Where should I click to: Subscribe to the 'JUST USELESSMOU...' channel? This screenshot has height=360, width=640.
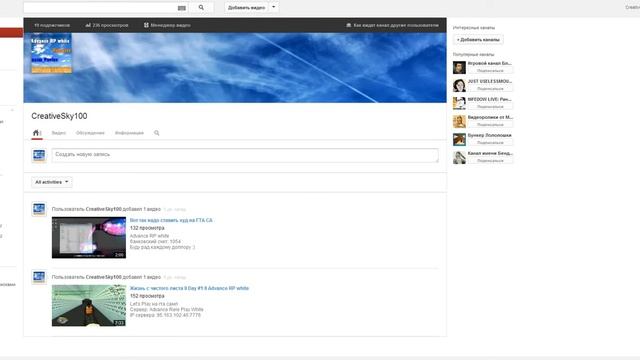click(x=490, y=89)
